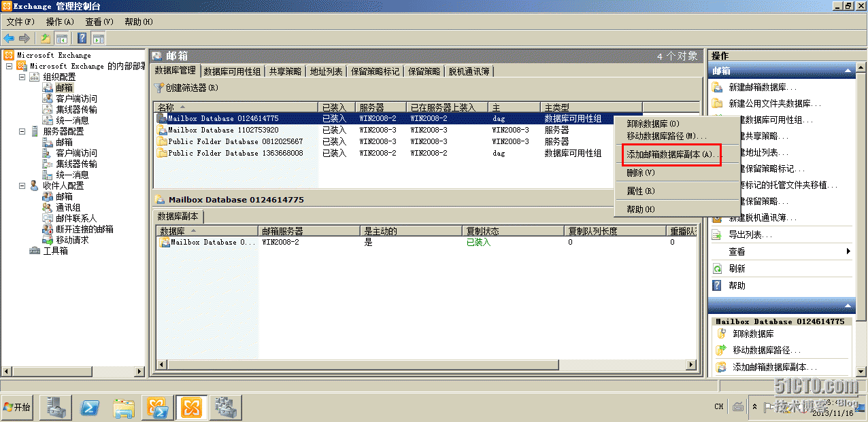Sort by 名称 column header

coord(237,107)
